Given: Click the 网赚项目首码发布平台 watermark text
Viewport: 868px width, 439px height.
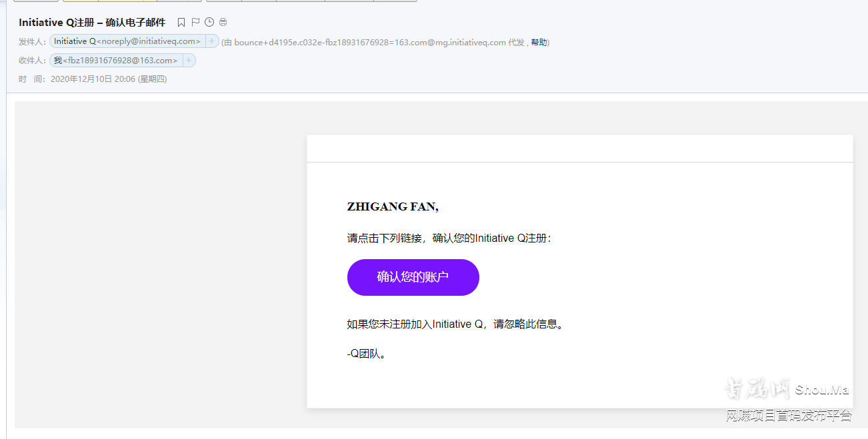Looking at the screenshot, I should tap(789, 414).
